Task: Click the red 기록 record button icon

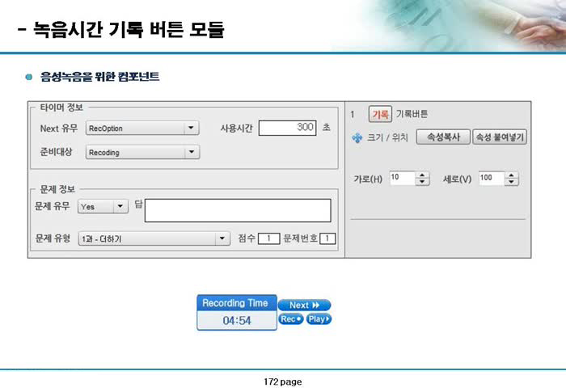Action: [380, 114]
